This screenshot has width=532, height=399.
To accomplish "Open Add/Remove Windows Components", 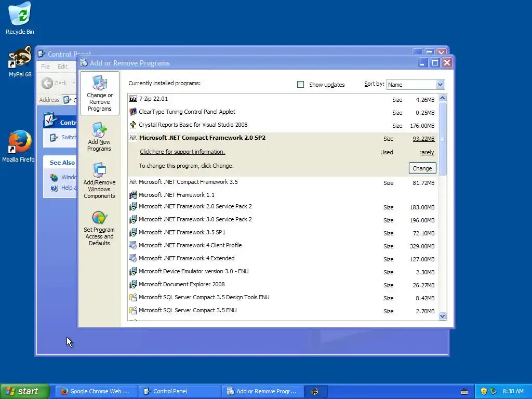I will point(99,180).
